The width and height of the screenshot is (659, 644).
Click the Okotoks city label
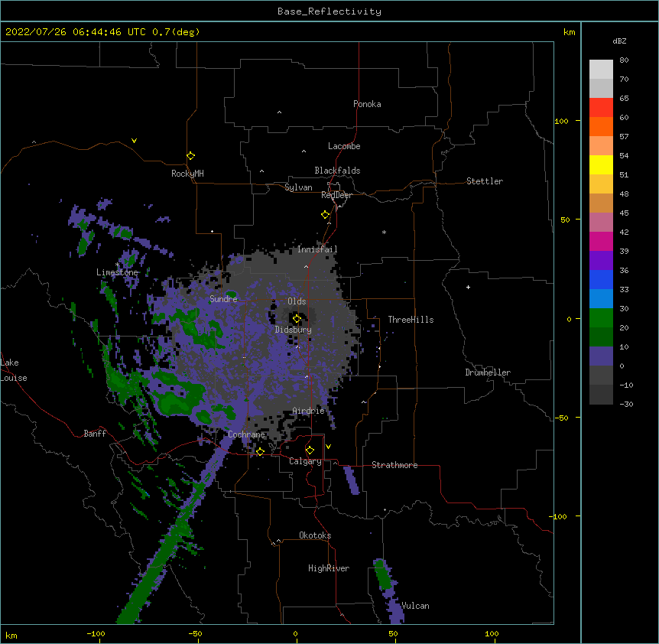tap(315, 535)
